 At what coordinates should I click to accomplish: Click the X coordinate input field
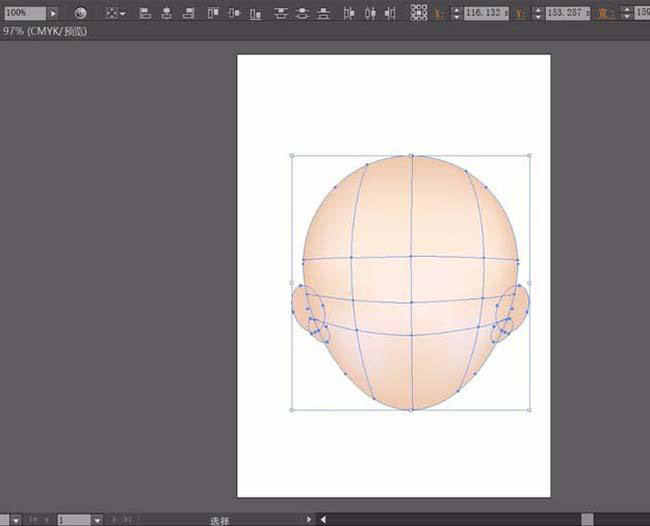487,13
